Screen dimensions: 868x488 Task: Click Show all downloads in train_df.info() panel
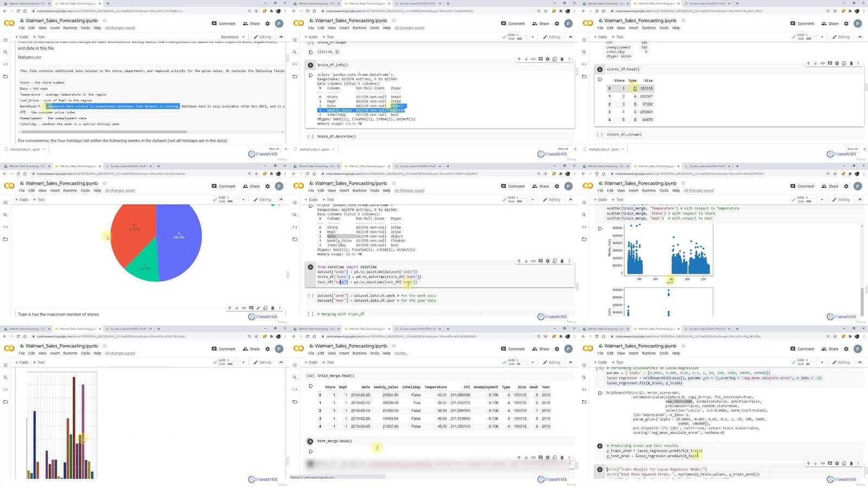[563, 149]
